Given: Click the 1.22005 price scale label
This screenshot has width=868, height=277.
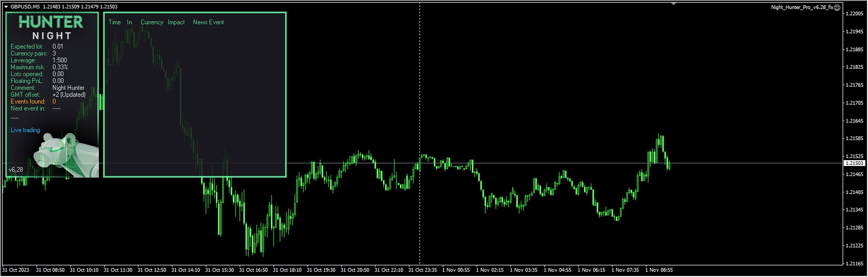Looking at the screenshot, I should (x=855, y=14).
